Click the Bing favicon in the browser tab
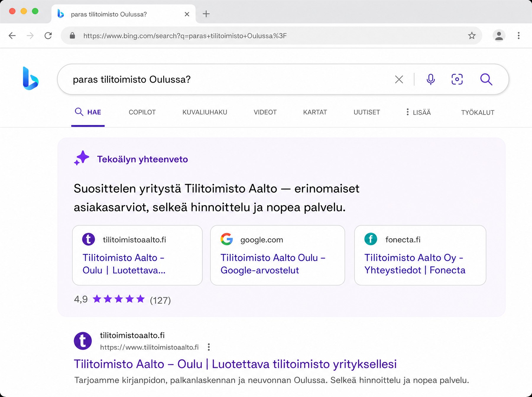 61,14
